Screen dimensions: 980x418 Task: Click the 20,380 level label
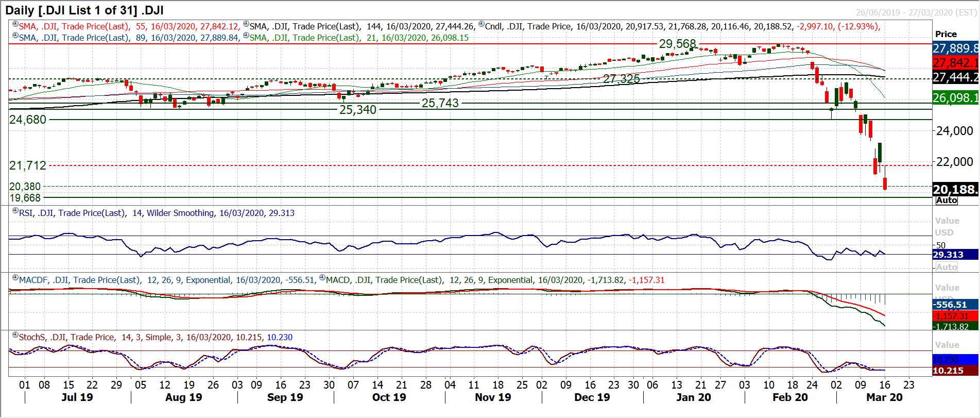click(25, 187)
